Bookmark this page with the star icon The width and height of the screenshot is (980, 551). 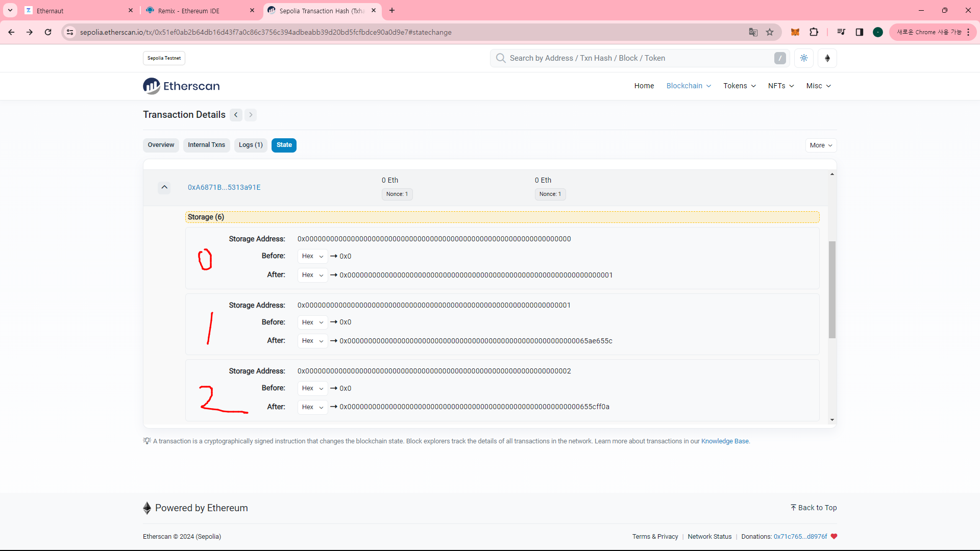pos(770,32)
